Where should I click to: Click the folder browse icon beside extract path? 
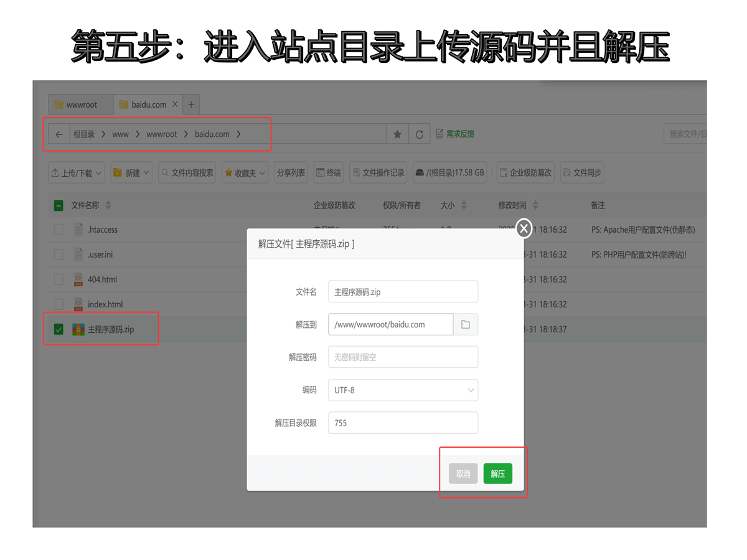coord(466,325)
